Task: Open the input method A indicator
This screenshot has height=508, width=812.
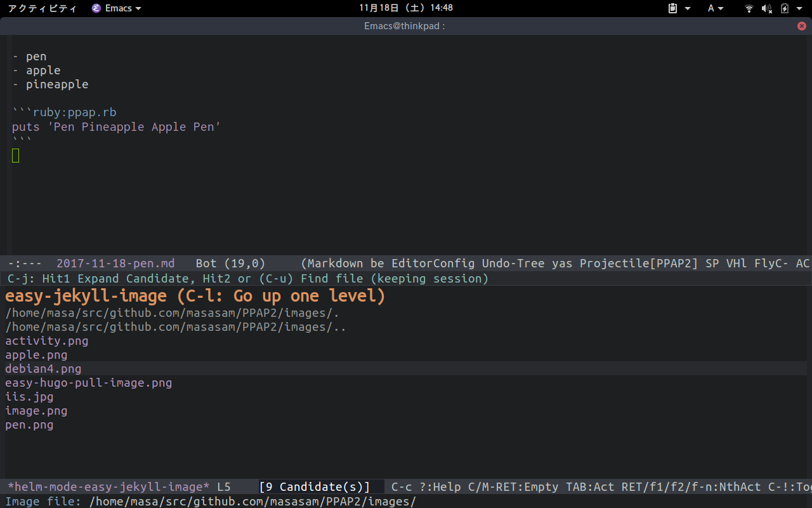Action: [711, 8]
